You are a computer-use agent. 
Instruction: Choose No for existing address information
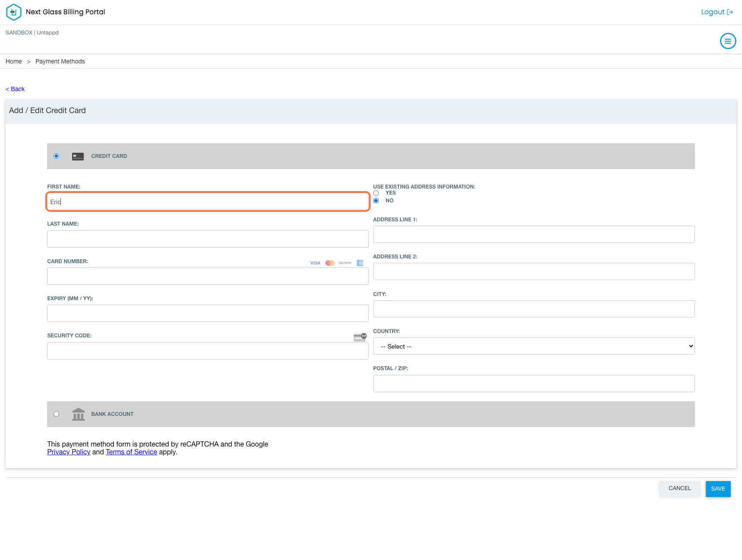click(x=376, y=201)
